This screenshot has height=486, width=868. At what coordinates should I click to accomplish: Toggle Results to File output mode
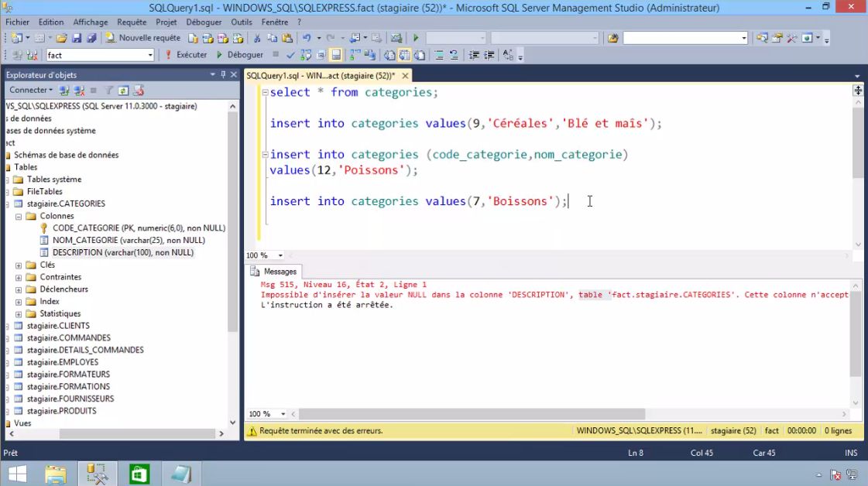(420, 55)
